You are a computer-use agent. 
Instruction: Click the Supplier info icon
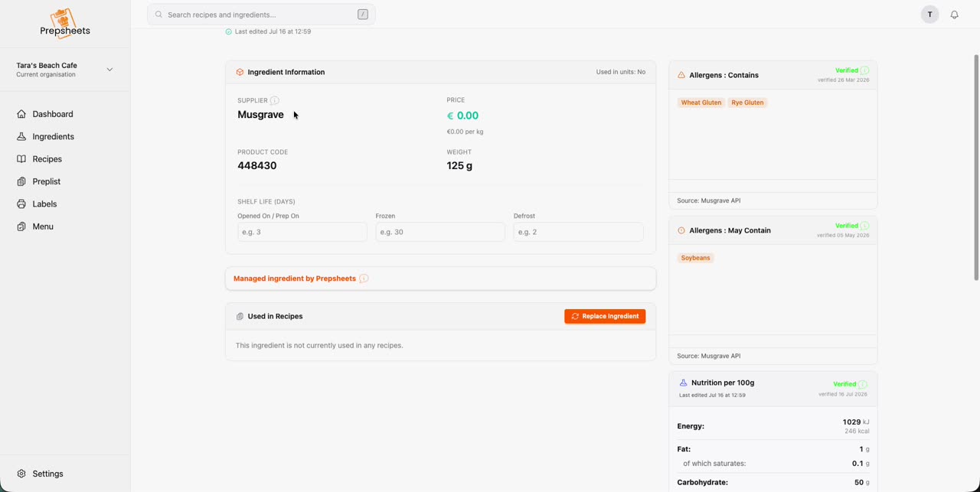pyautogui.click(x=274, y=100)
